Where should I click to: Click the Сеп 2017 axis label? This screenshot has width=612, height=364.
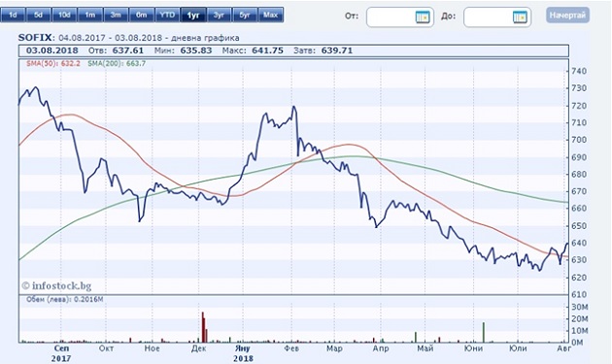point(61,352)
